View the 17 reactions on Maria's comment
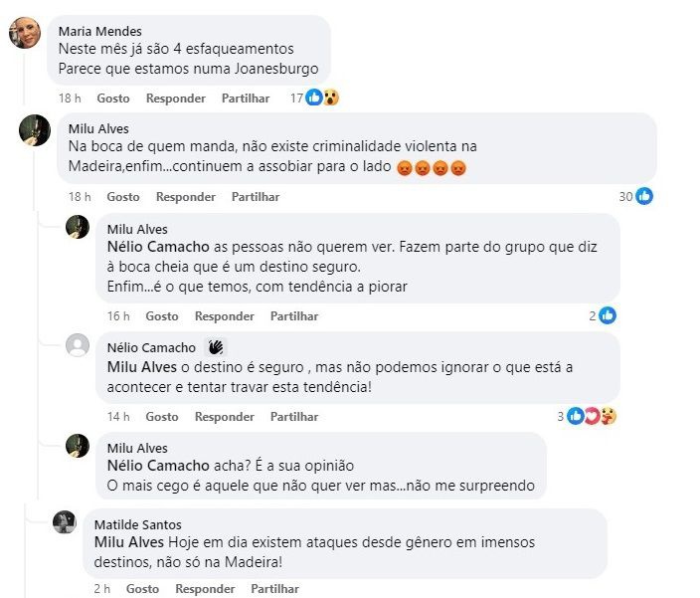The image size is (700, 598). tap(314, 98)
